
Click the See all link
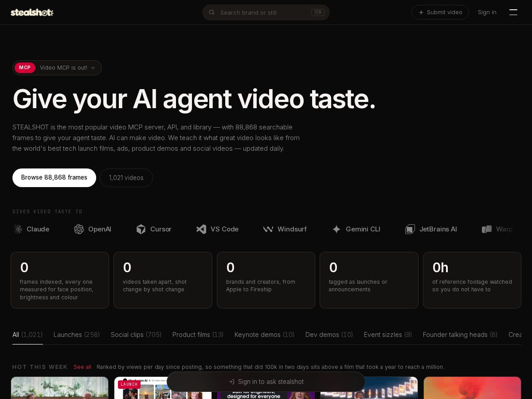pyautogui.click(x=82, y=367)
